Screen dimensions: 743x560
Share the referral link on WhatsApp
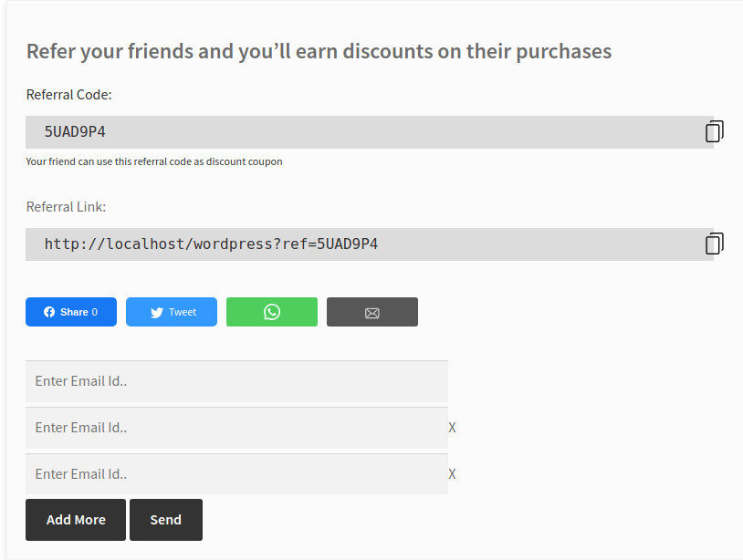pos(271,311)
